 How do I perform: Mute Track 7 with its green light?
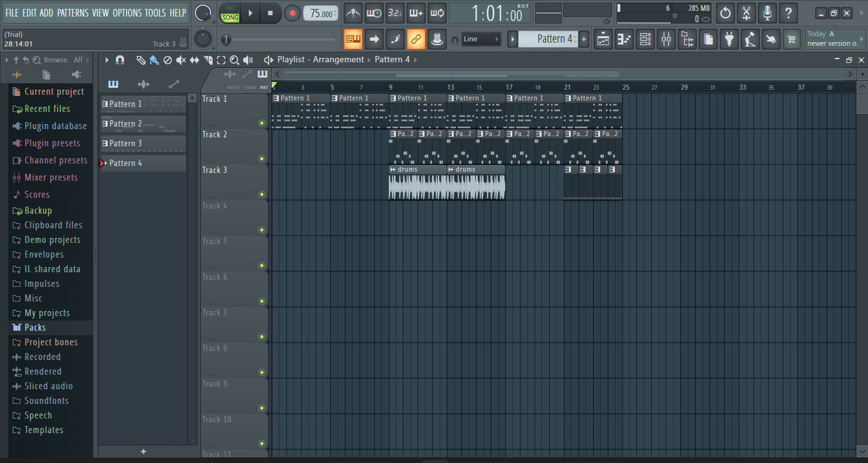[262, 336]
